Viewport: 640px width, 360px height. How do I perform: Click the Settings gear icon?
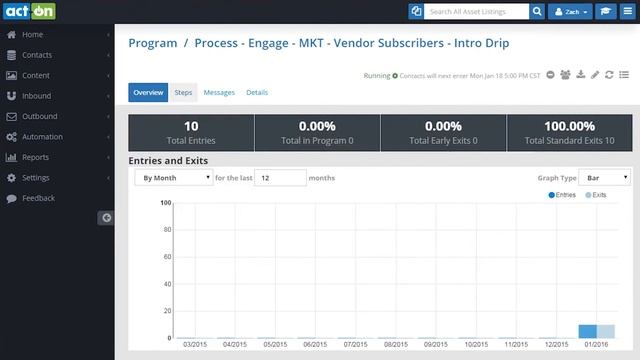[11, 178]
